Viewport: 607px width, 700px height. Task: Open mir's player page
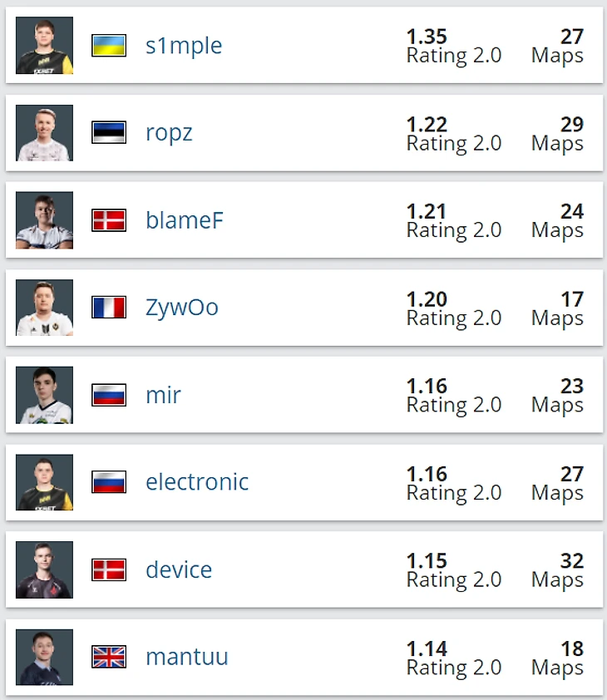[x=163, y=395]
